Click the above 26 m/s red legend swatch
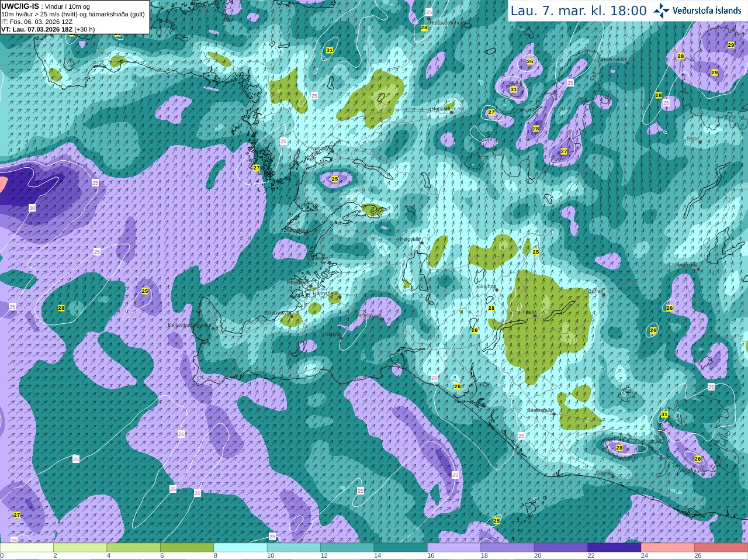The width and height of the screenshot is (748, 560). coord(721,548)
